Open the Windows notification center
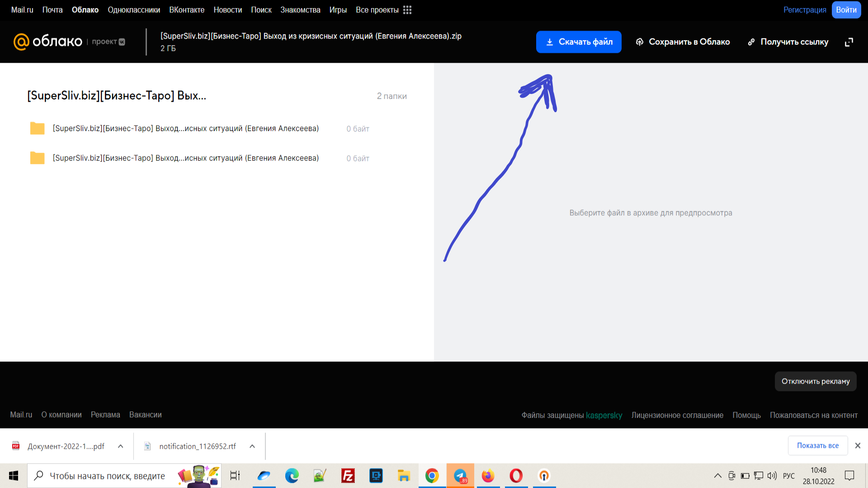This screenshot has height=488, width=868. [849, 476]
